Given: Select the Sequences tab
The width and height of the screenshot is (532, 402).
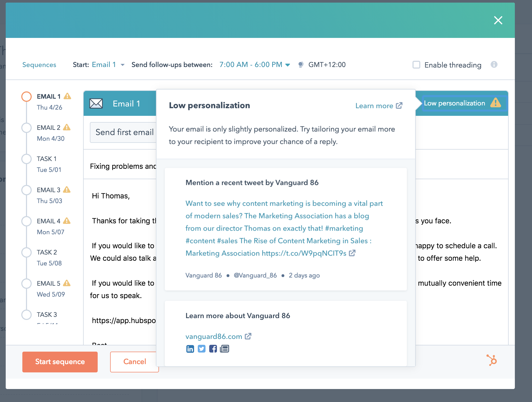Looking at the screenshot, I should click(x=39, y=65).
